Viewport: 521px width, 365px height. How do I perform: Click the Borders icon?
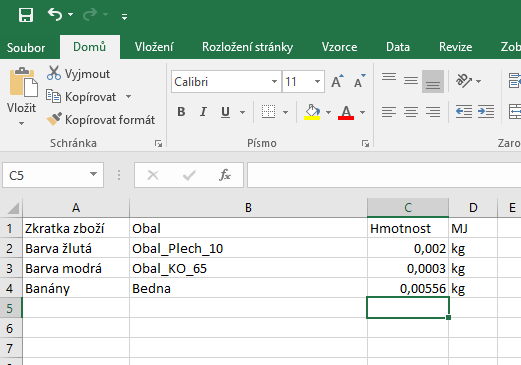[268, 112]
